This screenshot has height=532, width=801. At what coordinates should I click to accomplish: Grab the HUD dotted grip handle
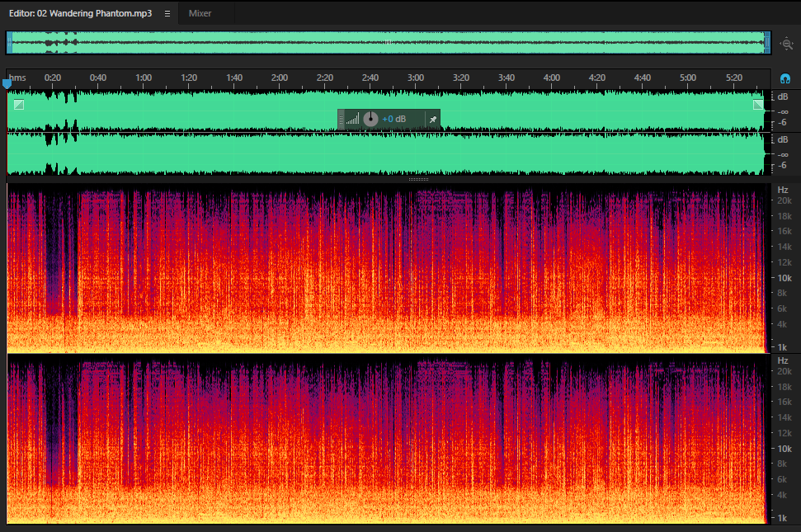click(x=341, y=120)
